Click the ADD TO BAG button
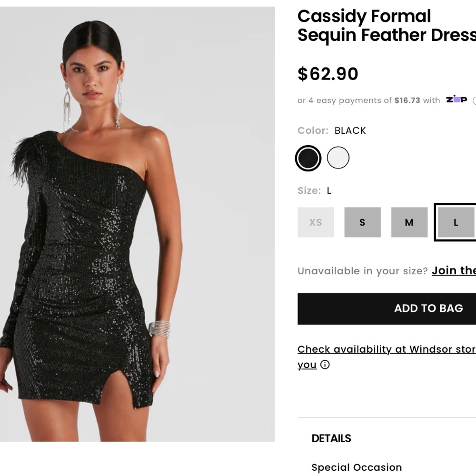 click(x=428, y=308)
